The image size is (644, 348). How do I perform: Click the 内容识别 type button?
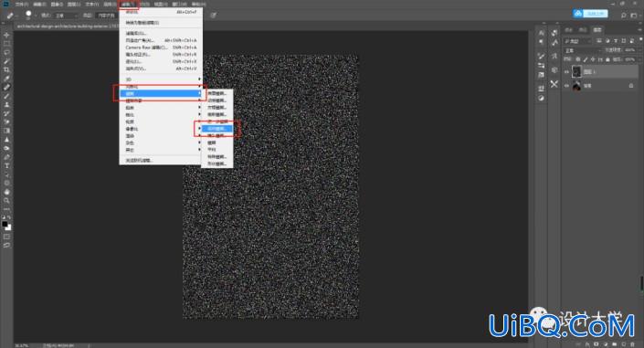pos(106,16)
